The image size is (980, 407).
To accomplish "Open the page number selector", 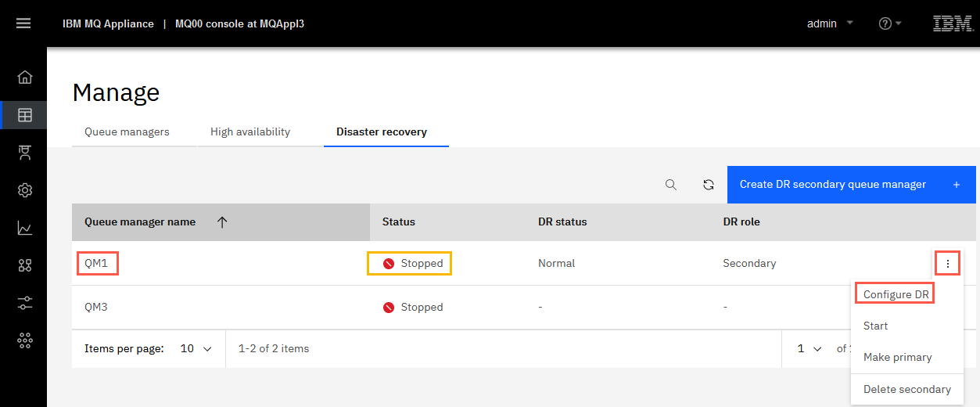I will point(809,349).
